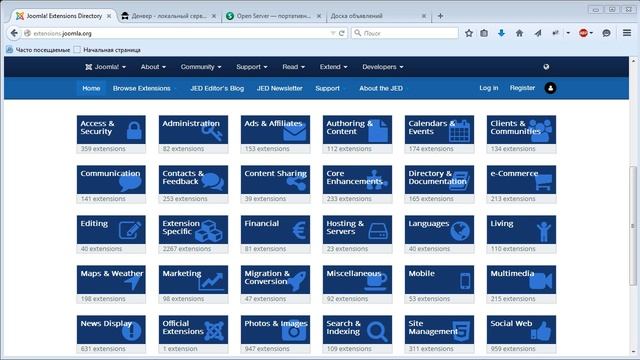Screen dimensions: 640x360
Task: Click browser back arrow button
Action: coord(14,33)
